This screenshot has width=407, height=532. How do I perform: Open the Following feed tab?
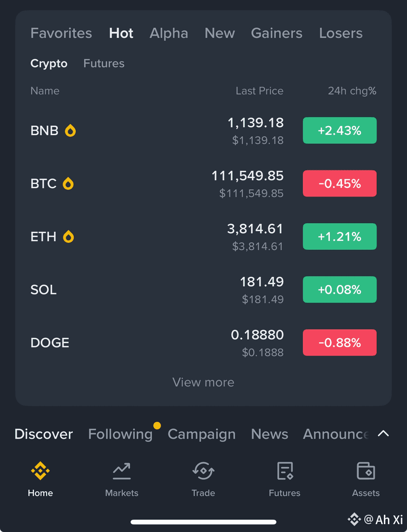(120, 434)
